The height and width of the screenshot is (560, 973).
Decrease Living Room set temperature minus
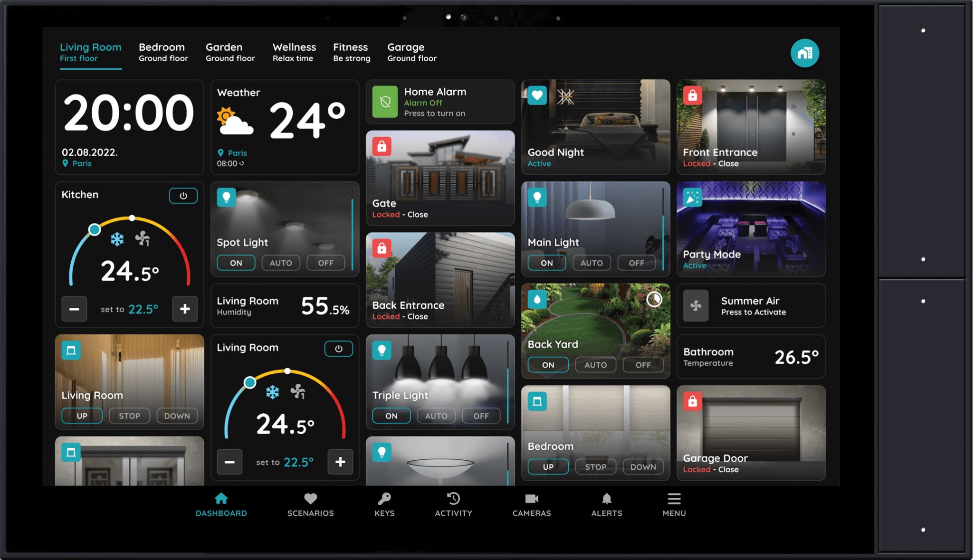pos(229,462)
